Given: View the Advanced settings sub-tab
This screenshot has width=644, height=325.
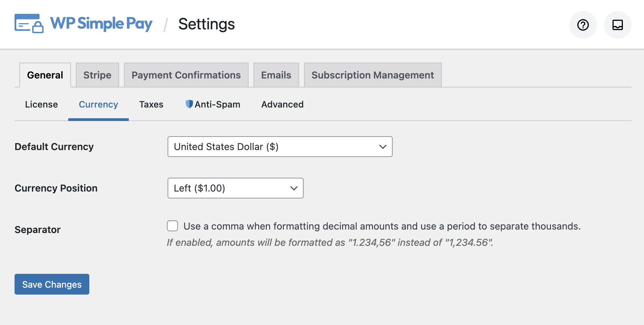Looking at the screenshot, I should [x=282, y=104].
